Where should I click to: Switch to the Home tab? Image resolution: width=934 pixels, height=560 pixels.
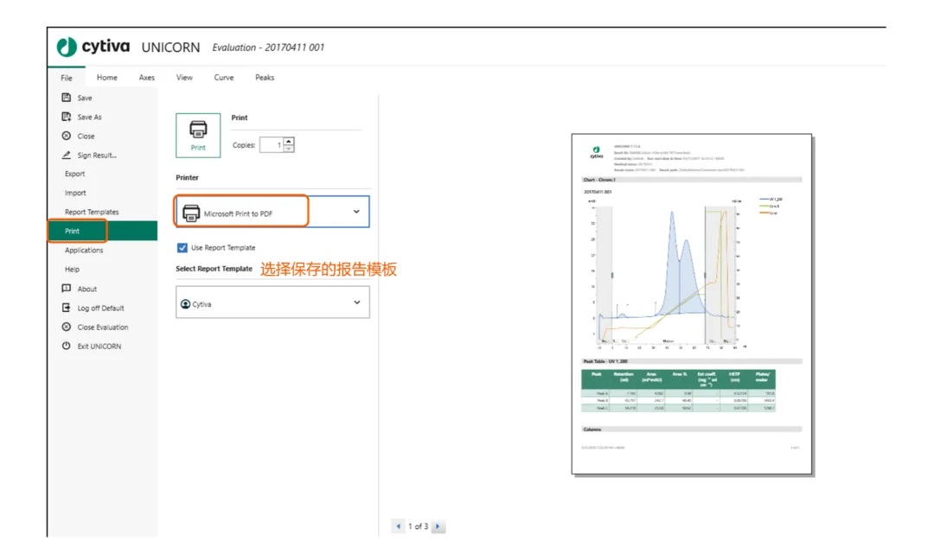107,78
